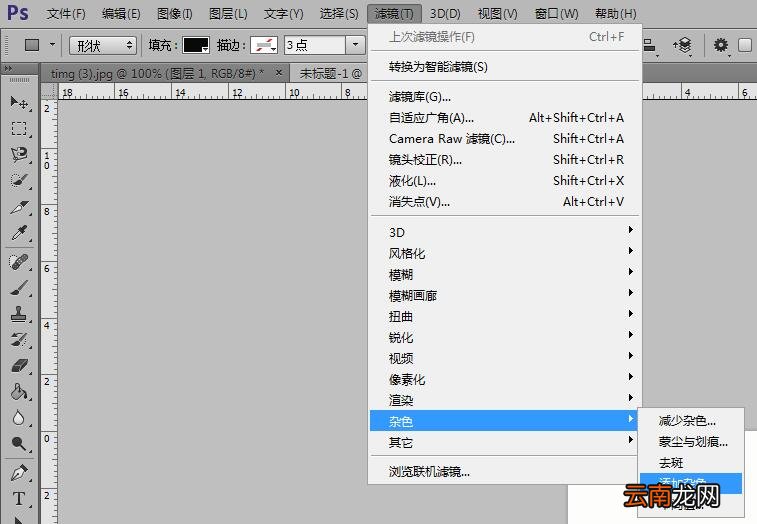The height and width of the screenshot is (524, 757).
Task: Click the 滤镜(T) menu
Action: pos(394,14)
